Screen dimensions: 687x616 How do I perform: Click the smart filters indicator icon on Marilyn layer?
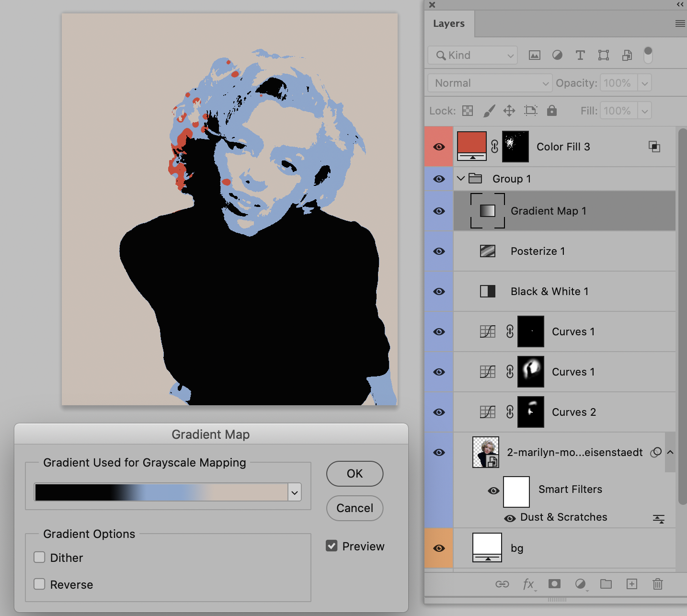(656, 452)
